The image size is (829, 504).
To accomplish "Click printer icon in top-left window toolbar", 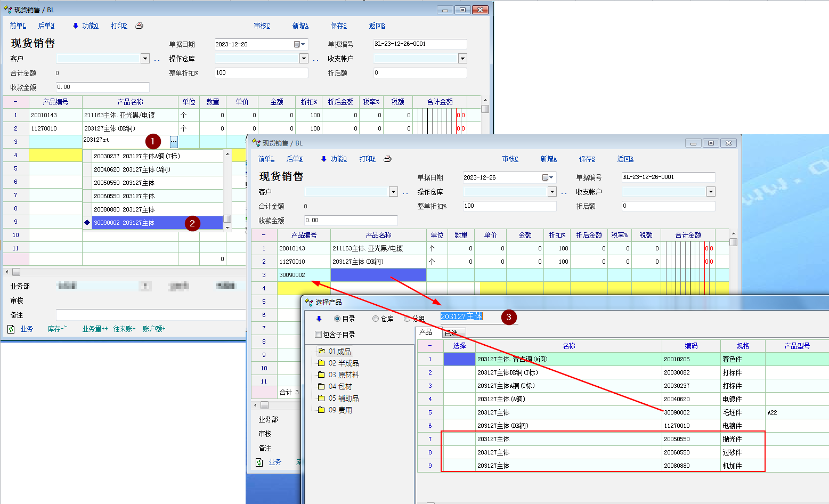I will pyautogui.click(x=139, y=26).
